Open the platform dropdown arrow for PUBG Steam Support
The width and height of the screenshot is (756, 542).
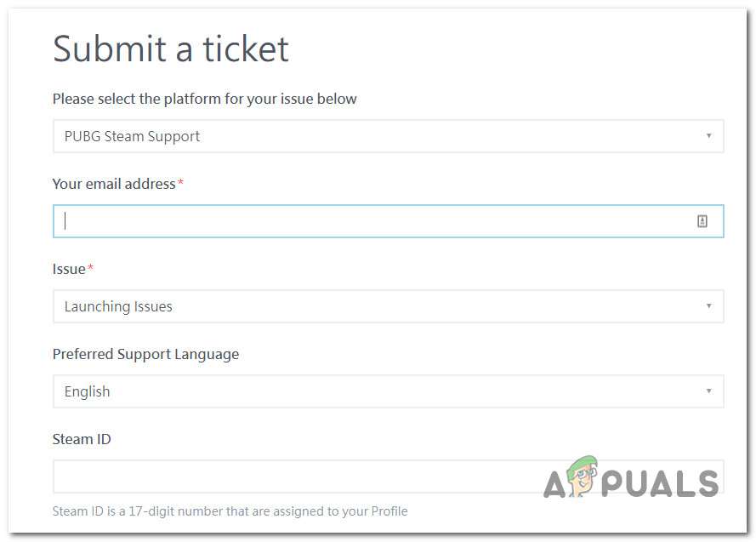708,136
